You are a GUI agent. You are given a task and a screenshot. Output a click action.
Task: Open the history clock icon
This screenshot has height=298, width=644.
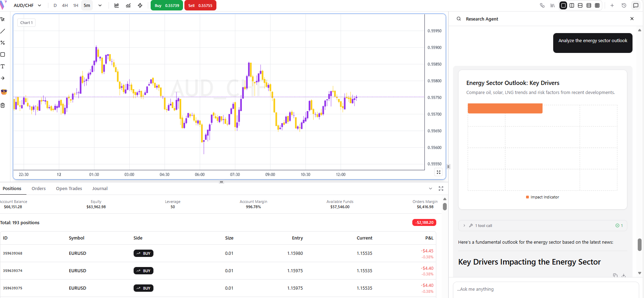(624, 6)
